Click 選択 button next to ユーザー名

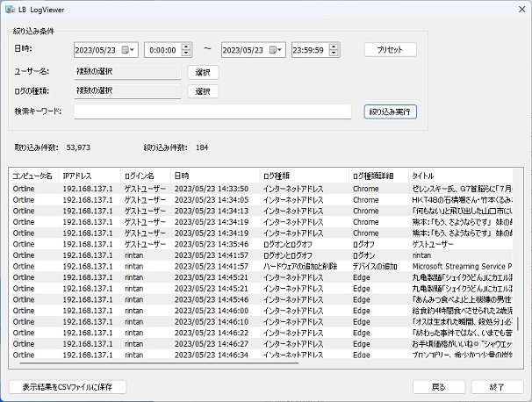[203, 72]
